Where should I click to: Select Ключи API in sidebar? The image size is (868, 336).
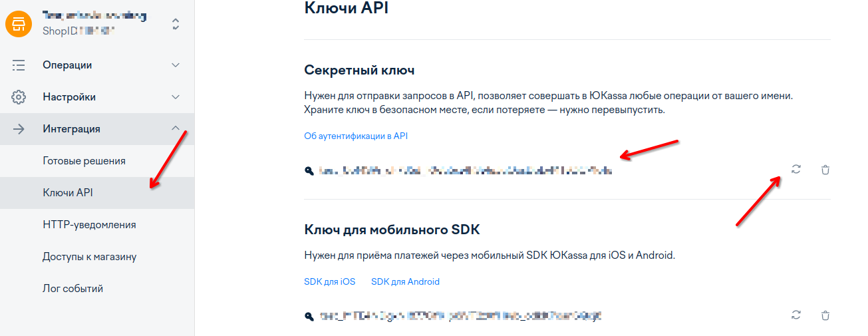pyautogui.click(x=67, y=193)
